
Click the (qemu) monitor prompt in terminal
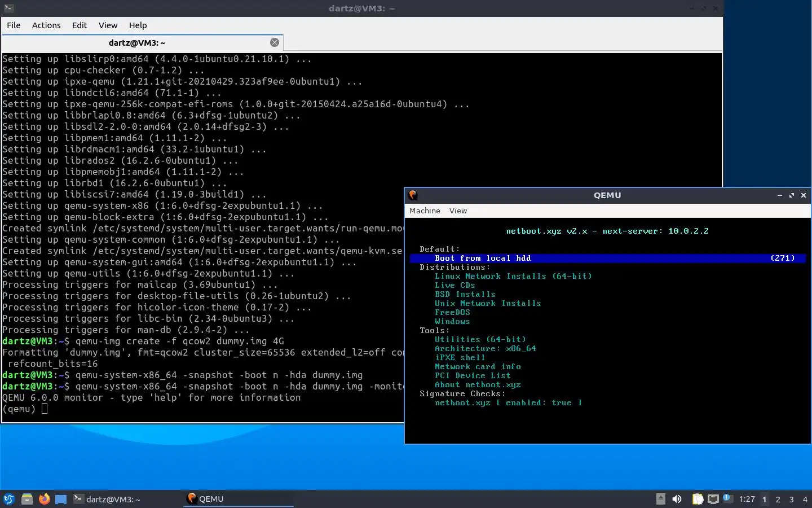tap(19, 409)
